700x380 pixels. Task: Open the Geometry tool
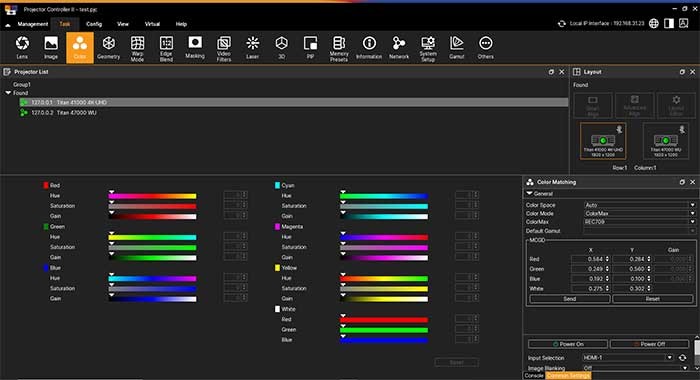(x=108, y=48)
